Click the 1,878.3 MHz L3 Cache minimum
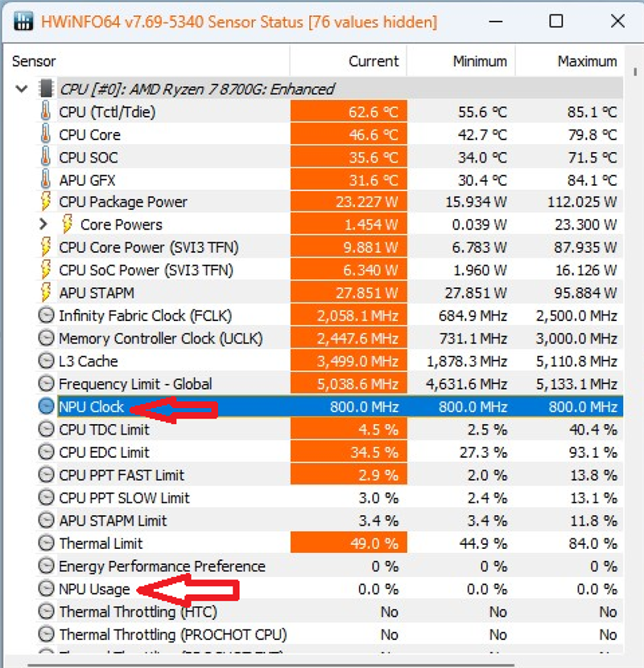 click(x=467, y=361)
